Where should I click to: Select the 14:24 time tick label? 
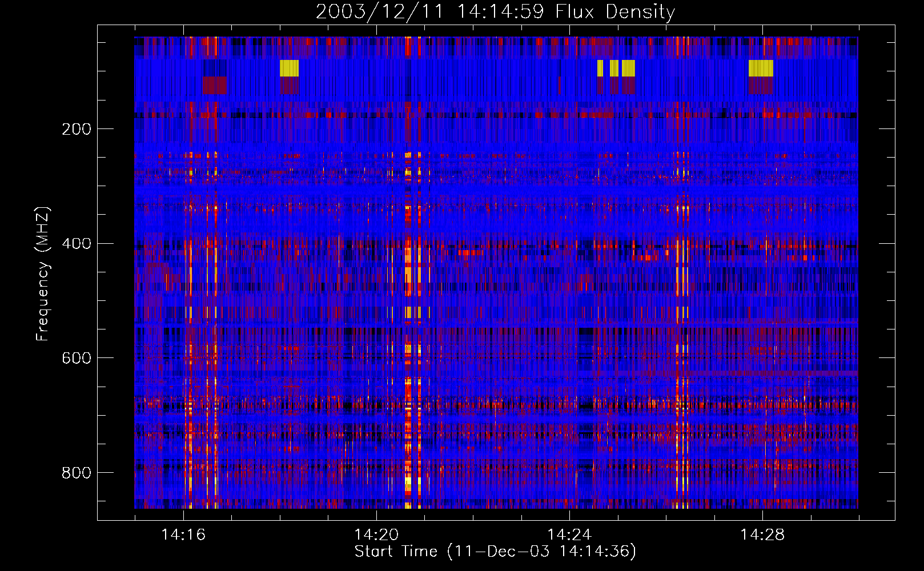(x=569, y=534)
